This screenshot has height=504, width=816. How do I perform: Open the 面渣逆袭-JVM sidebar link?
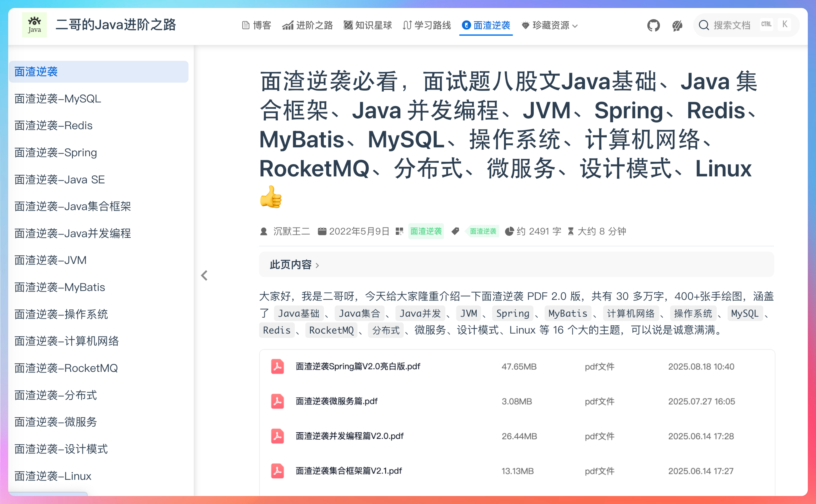click(x=50, y=260)
